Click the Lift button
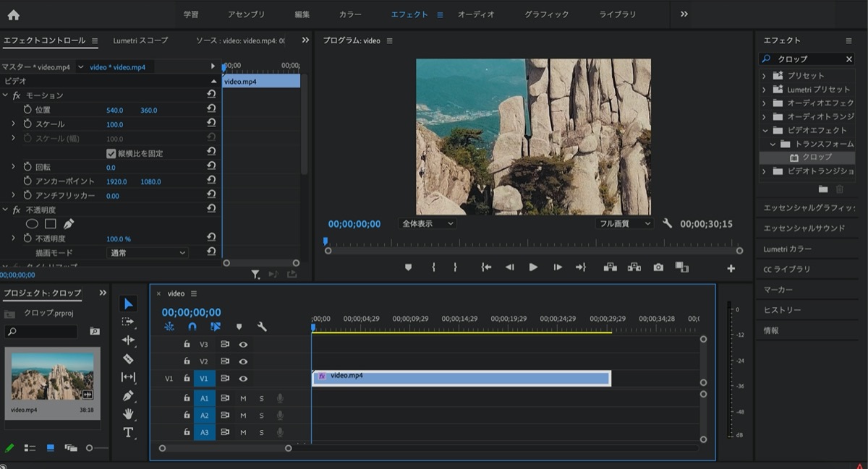 (610, 267)
